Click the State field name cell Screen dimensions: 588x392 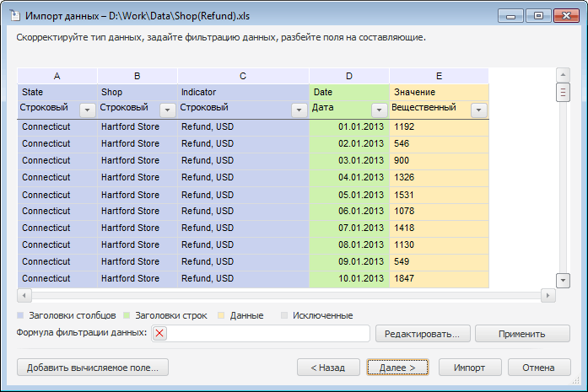57,92
